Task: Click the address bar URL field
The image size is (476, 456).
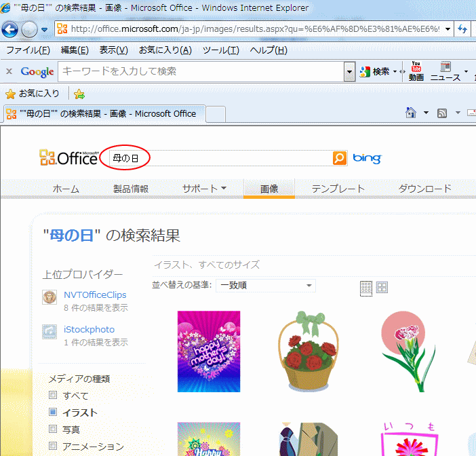Action: click(x=249, y=29)
